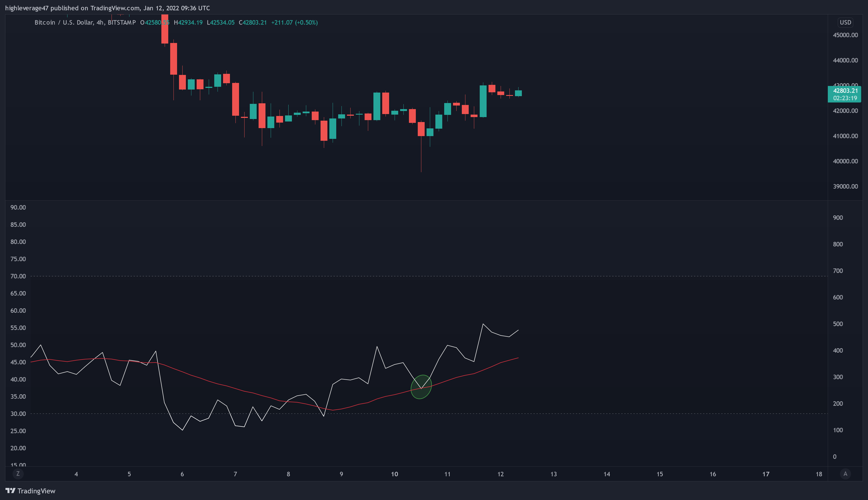Screen dimensions: 868x500
Task: Open the USD currency selector
Action: (x=845, y=22)
